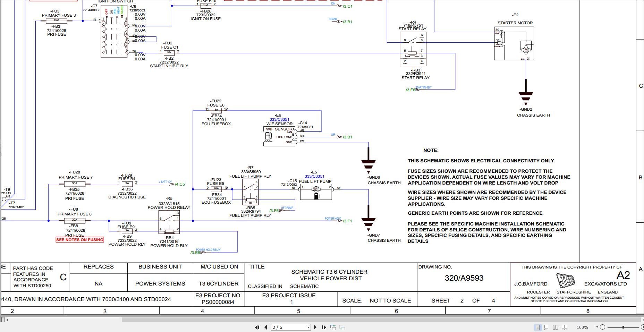Click the previous view icon
The height and width of the screenshot is (332, 644).
[x=333, y=327]
